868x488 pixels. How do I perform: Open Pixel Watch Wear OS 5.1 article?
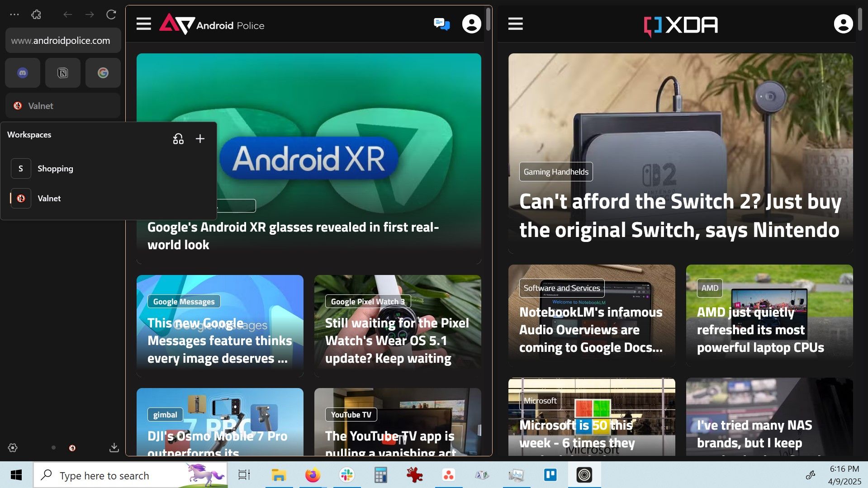(x=397, y=341)
